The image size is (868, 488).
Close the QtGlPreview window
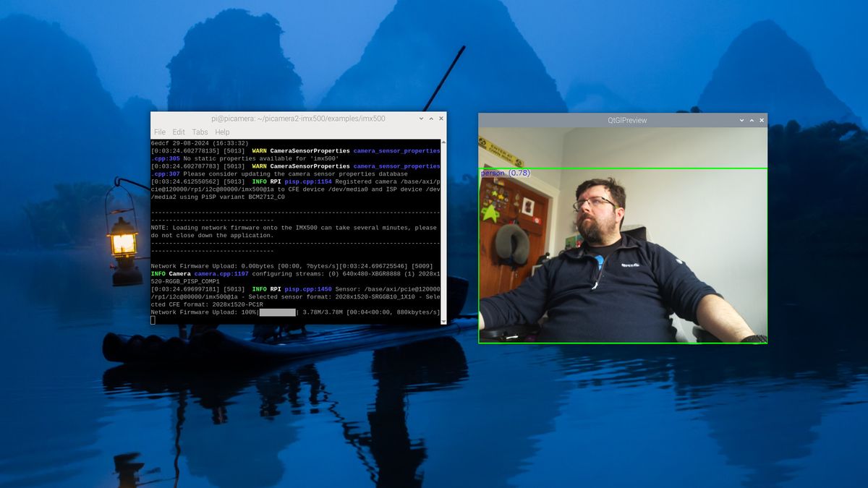point(761,119)
